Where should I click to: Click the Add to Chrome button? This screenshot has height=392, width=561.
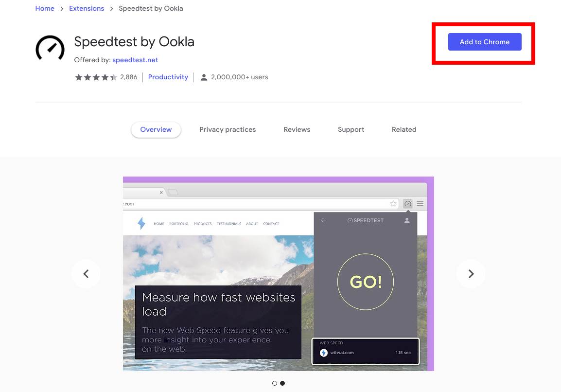click(x=484, y=42)
